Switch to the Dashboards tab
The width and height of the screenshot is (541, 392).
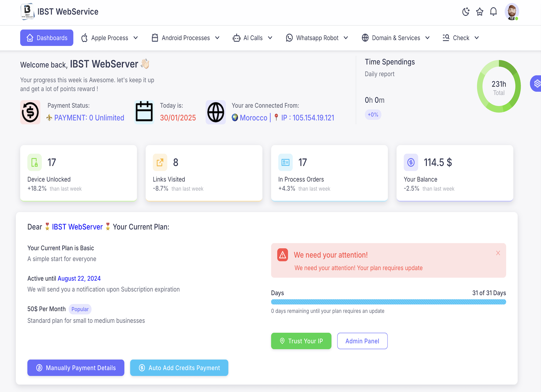pyautogui.click(x=46, y=37)
